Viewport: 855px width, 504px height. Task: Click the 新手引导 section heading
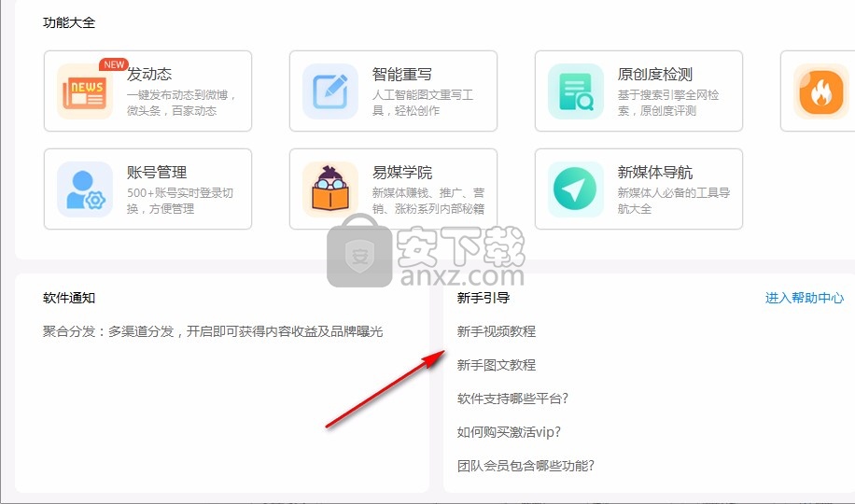[x=484, y=298]
